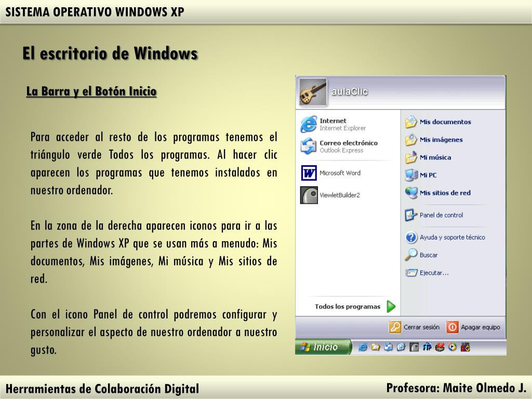Open Mis sitios de red
Viewport: 532px width, 399px height.
437,193
